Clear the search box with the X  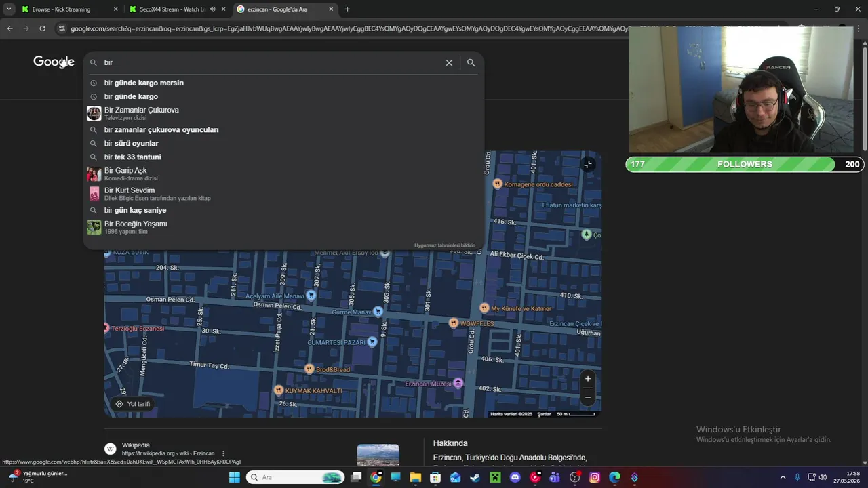tap(449, 62)
